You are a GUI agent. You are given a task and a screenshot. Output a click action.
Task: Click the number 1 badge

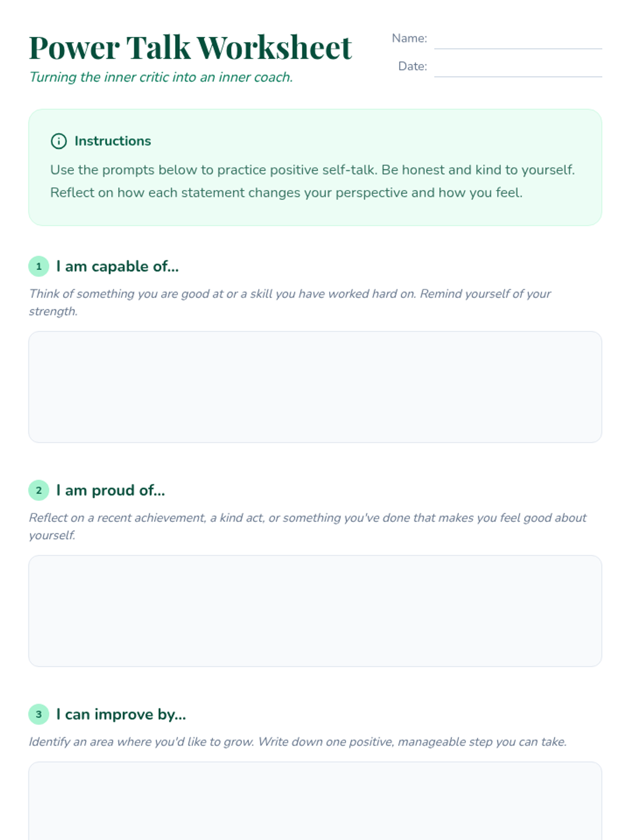coord(39,266)
